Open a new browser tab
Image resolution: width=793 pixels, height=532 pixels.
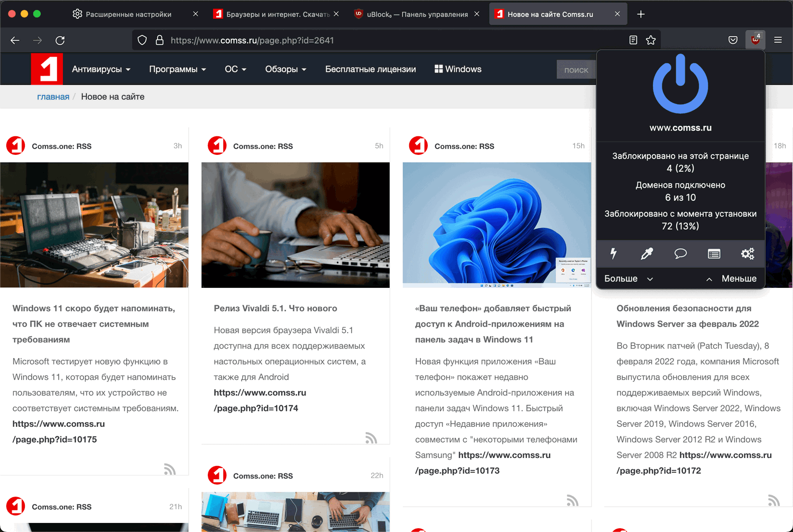coord(641,14)
